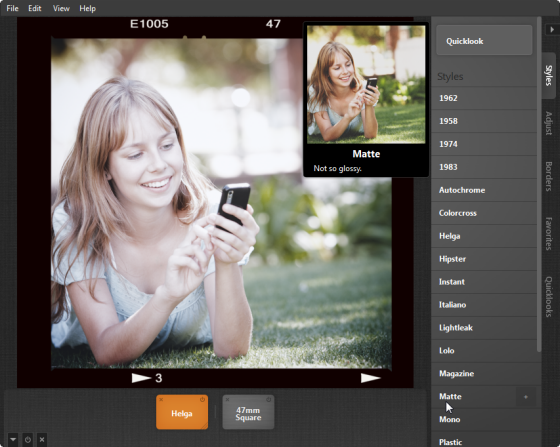Viewport: 560px width, 447px height.
Task: Open the Favorites tab
Action: (x=549, y=233)
